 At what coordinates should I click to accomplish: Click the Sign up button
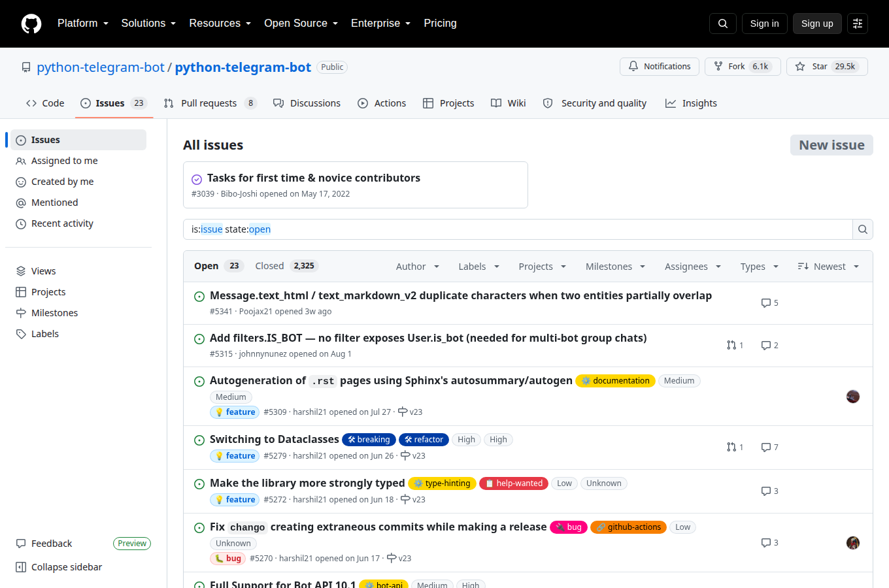(817, 24)
